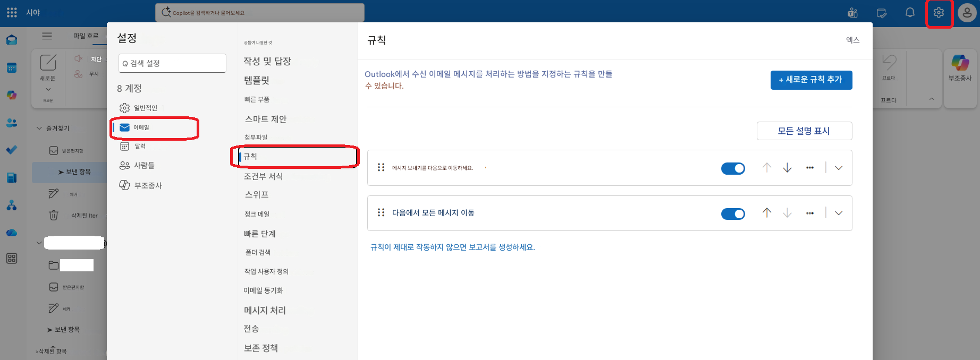Open My Day calendar-check icon in header
The image size is (980, 360).
coord(882,13)
